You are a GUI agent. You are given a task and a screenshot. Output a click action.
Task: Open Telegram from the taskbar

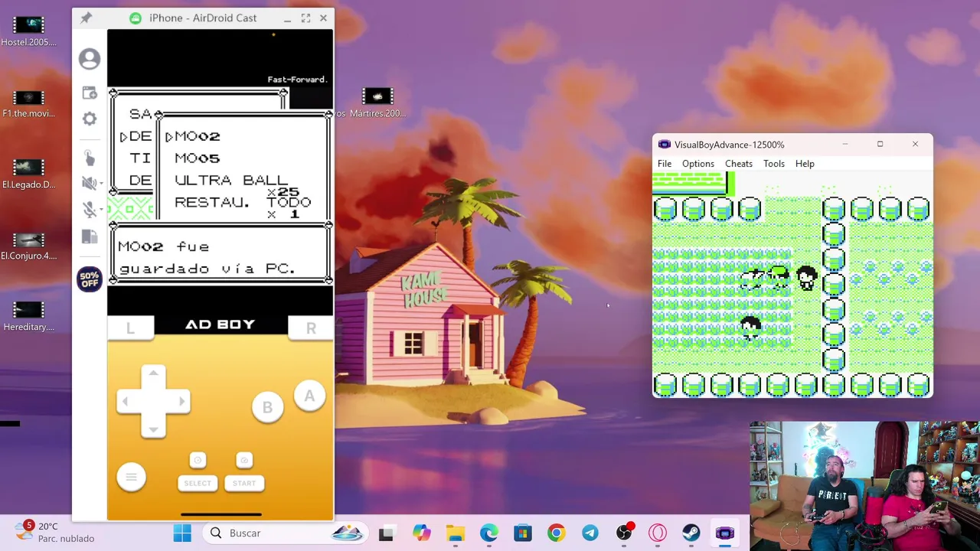590,533
